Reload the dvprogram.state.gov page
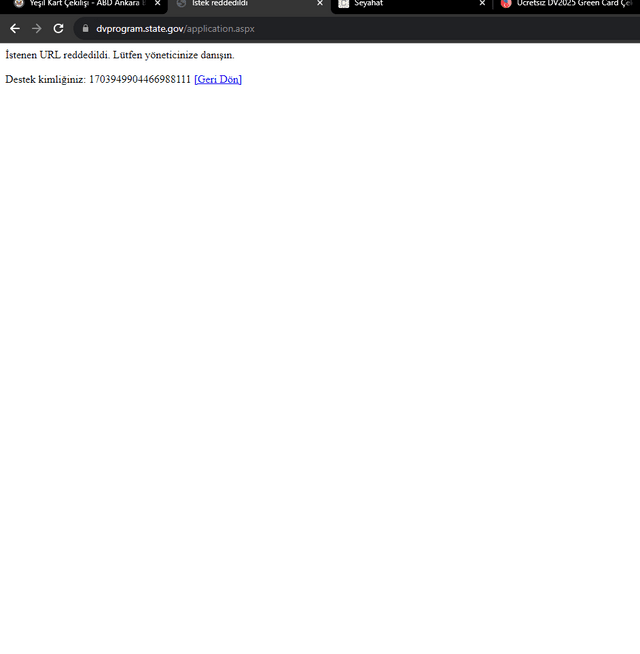This screenshot has width=640, height=654. point(58,29)
